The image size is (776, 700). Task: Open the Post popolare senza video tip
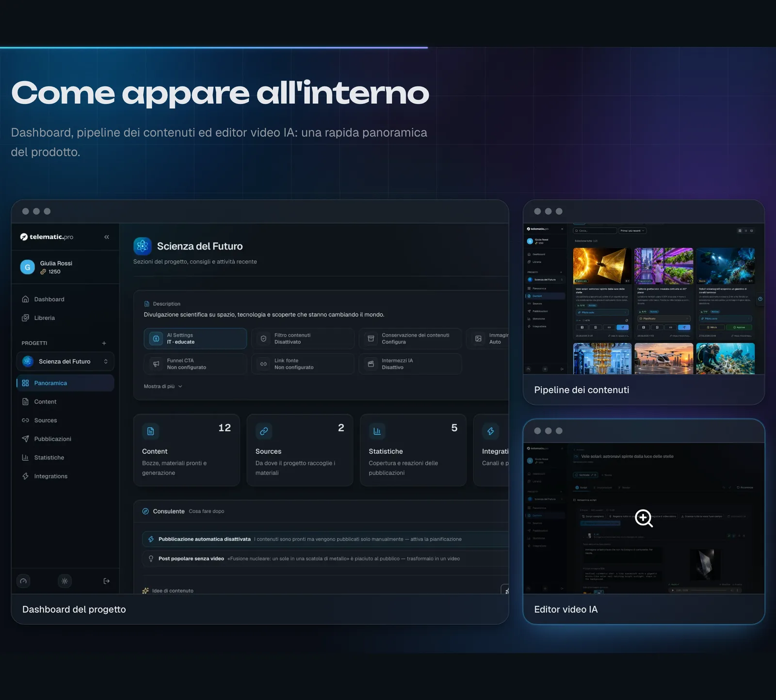click(325, 558)
